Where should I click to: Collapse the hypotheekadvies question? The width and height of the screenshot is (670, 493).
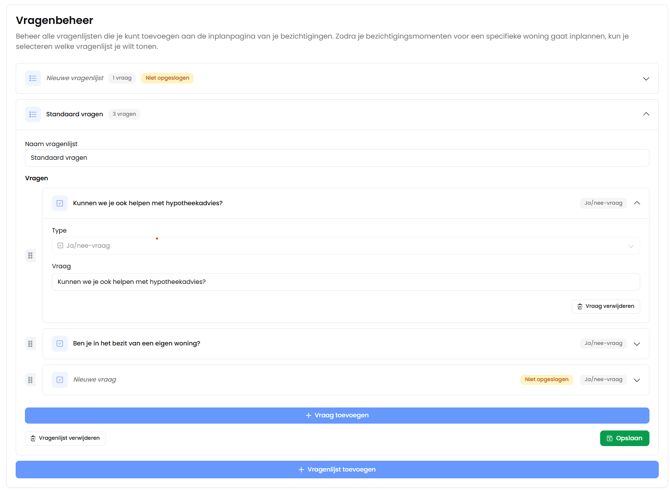click(x=637, y=203)
